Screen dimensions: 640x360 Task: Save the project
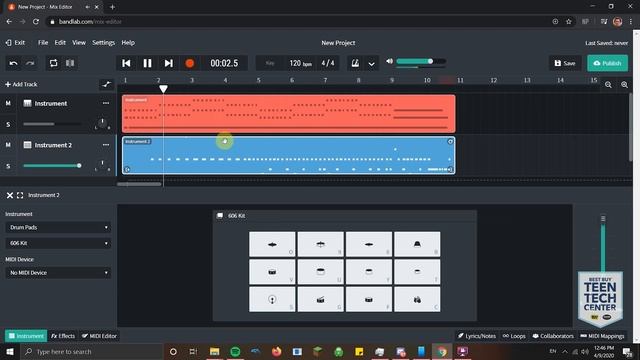pyautogui.click(x=565, y=63)
